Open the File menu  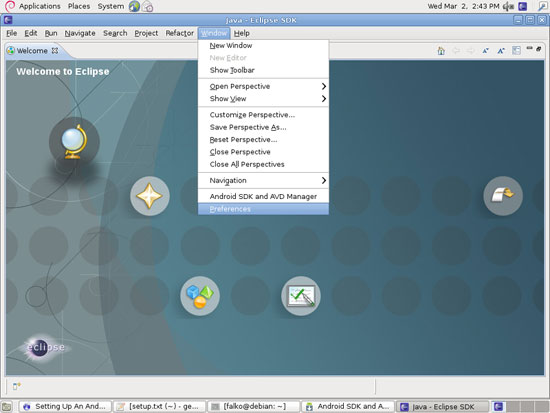tap(12, 33)
